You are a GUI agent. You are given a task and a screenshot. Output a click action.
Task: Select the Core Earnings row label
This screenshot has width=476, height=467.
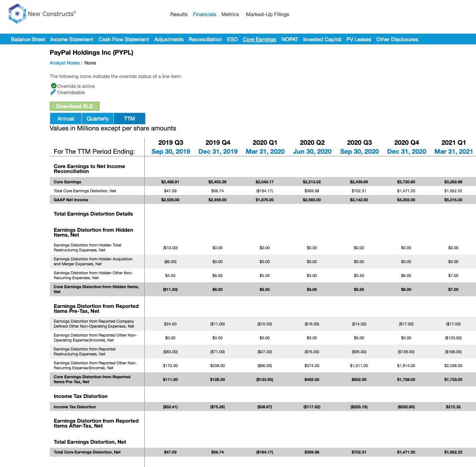coord(67,182)
